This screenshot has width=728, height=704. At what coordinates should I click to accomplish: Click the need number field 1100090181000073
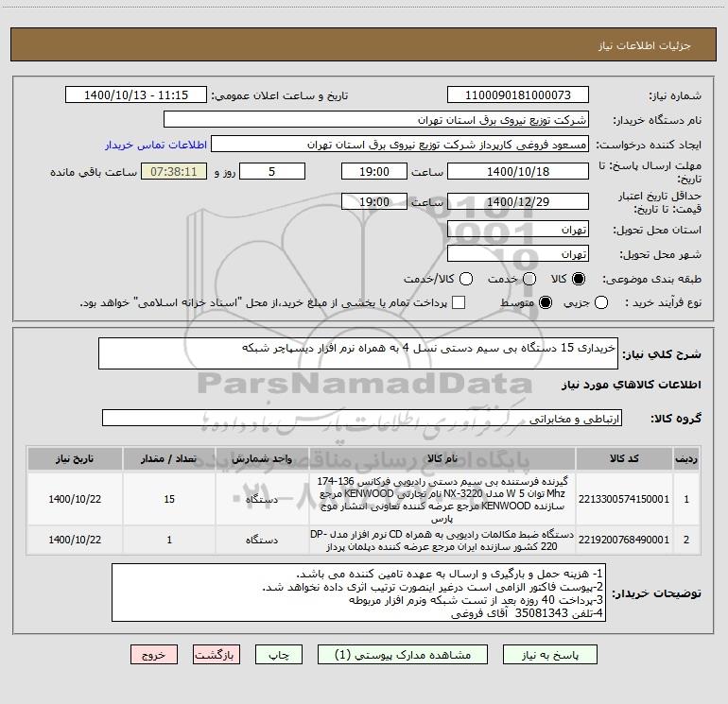pos(518,95)
